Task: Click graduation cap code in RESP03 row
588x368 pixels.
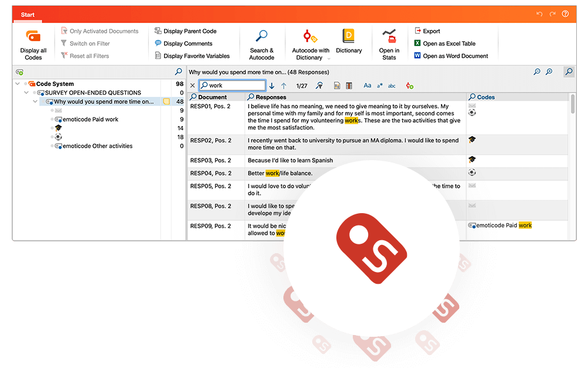Action: pos(472,160)
